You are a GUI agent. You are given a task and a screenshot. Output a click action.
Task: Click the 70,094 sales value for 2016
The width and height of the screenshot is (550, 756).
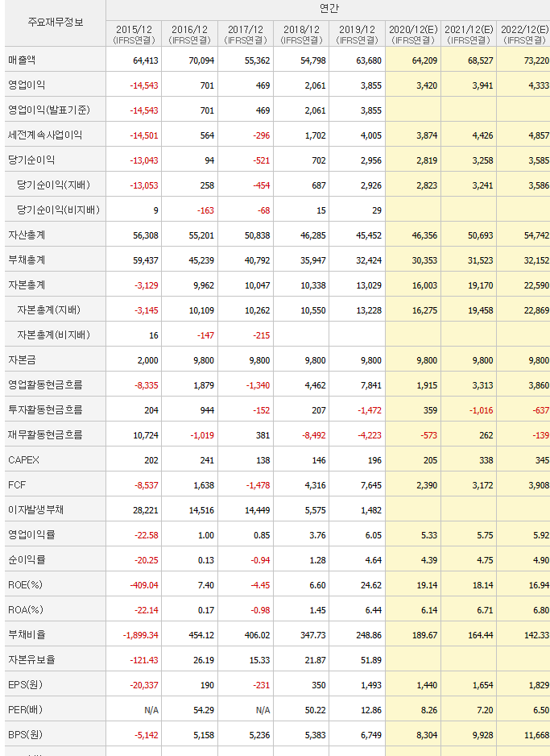(201, 60)
